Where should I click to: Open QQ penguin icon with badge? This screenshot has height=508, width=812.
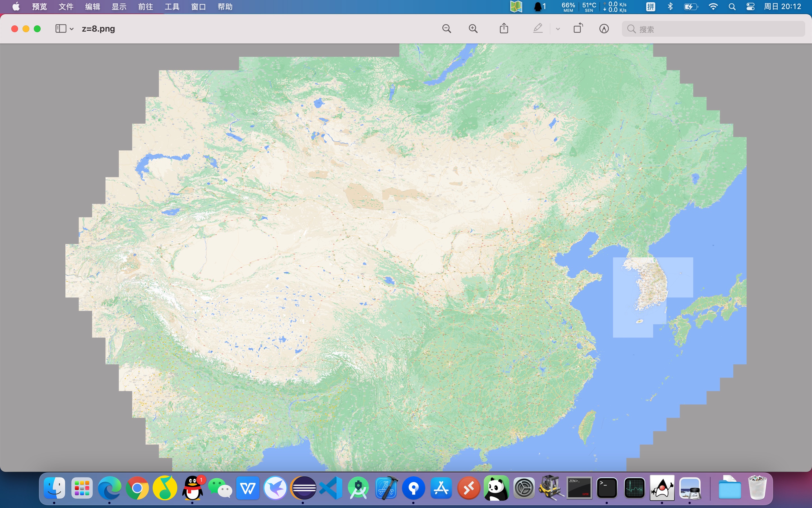pyautogui.click(x=193, y=487)
